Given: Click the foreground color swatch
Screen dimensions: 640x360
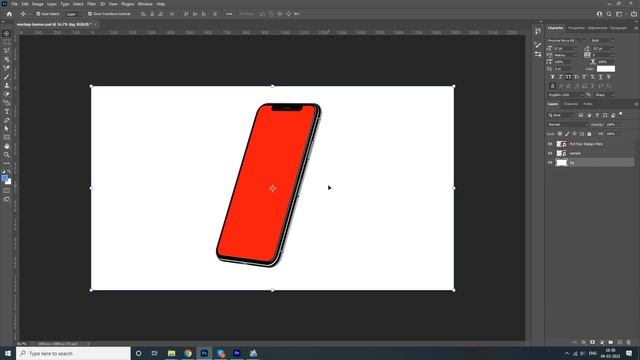Looking at the screenshot, I should click(x=4, y=178).
